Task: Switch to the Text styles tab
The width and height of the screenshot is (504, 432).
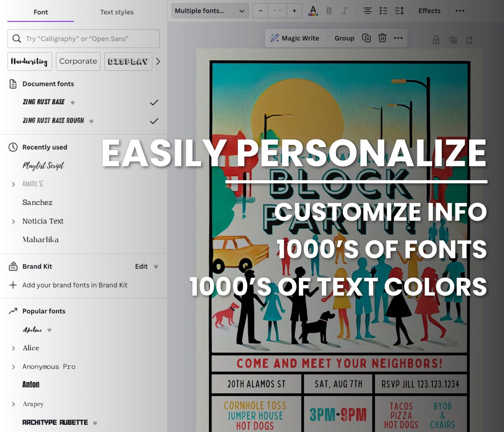Action: point(117,12)
